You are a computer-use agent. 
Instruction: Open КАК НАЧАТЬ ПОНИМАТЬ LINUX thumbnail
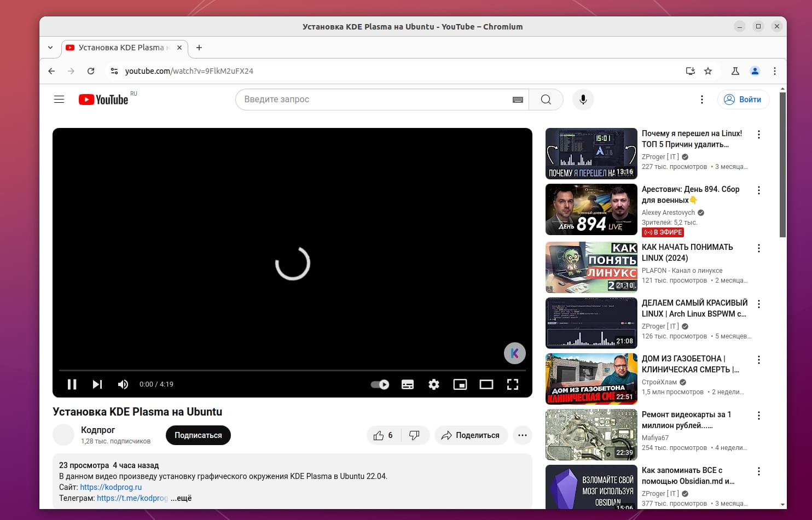pos(591,267)
